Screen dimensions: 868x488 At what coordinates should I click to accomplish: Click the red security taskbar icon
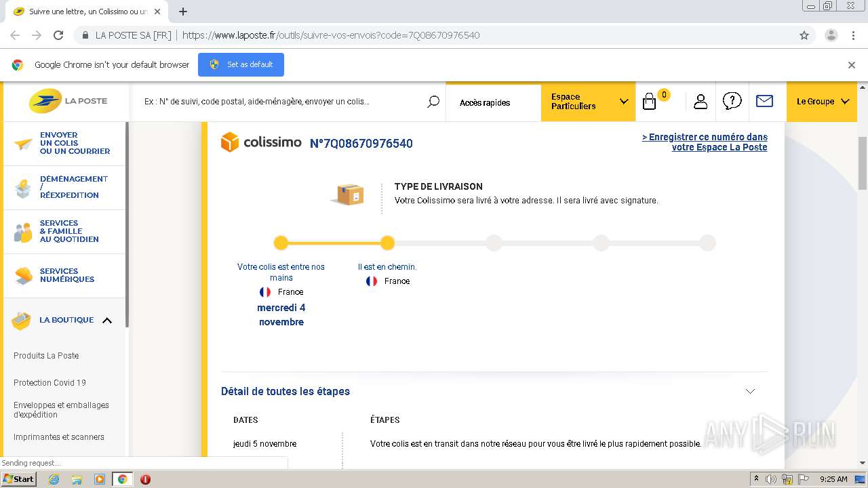point(145,479)
